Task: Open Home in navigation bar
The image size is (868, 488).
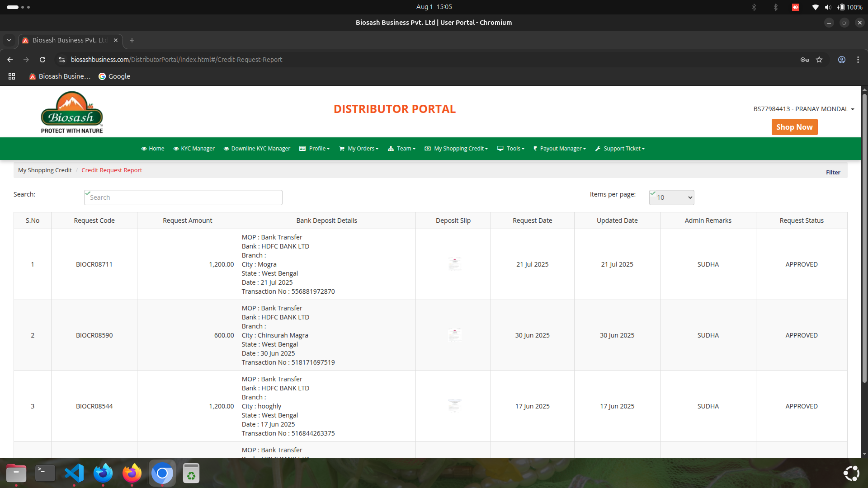Action: 153,149
